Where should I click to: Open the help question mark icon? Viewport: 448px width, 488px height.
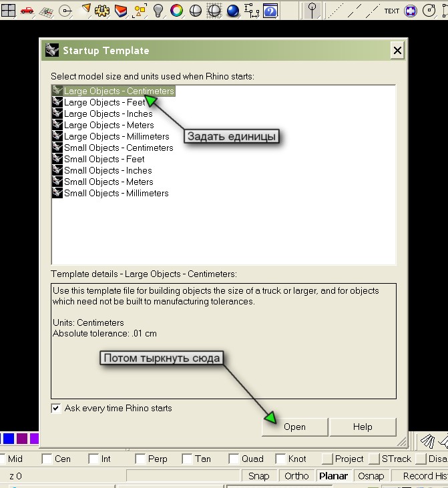270,11
